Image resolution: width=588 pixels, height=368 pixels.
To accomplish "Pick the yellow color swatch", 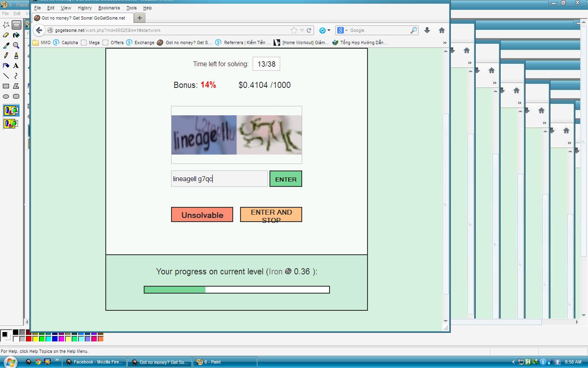I will [x=35, y=339].
